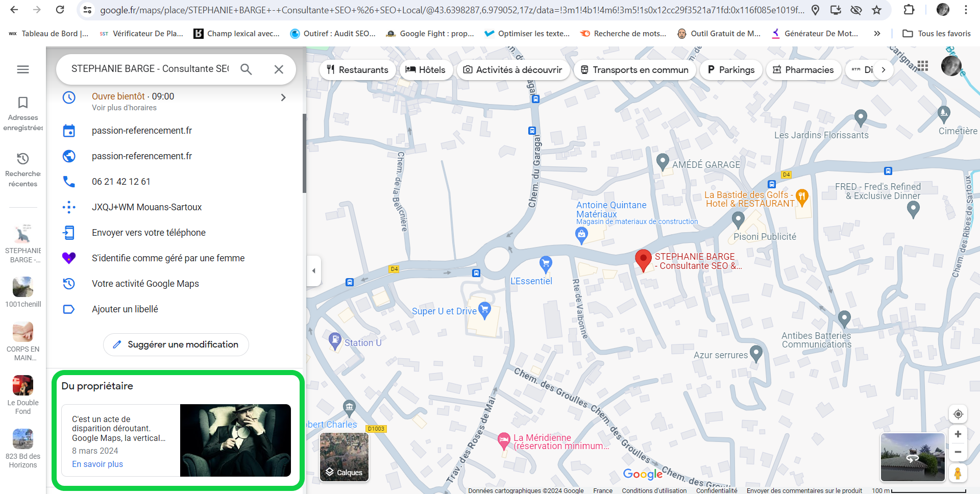This screenshot has height=494, width=980.
Task: Expand Voir plus d'horaires with the chevron
Action: tap(283, 97)
